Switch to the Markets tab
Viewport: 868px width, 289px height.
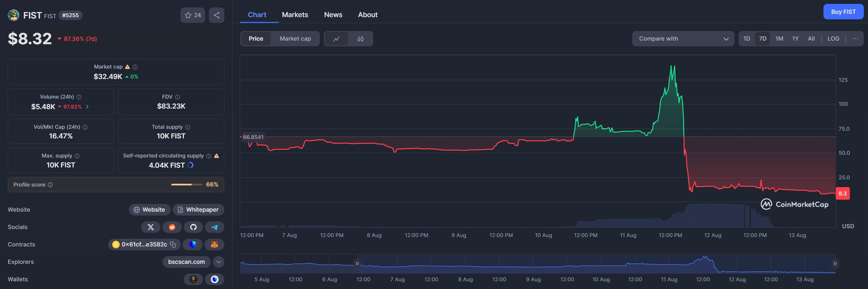(295, 15)
